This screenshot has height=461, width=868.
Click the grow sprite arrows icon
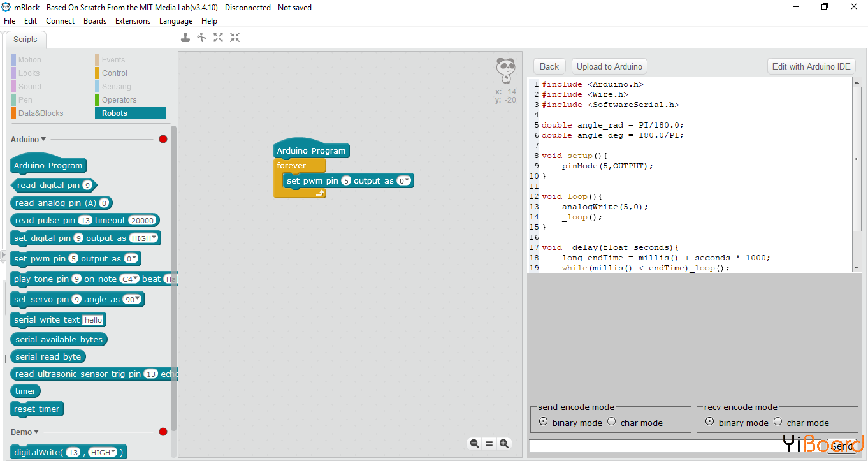(x=219, y=38)
